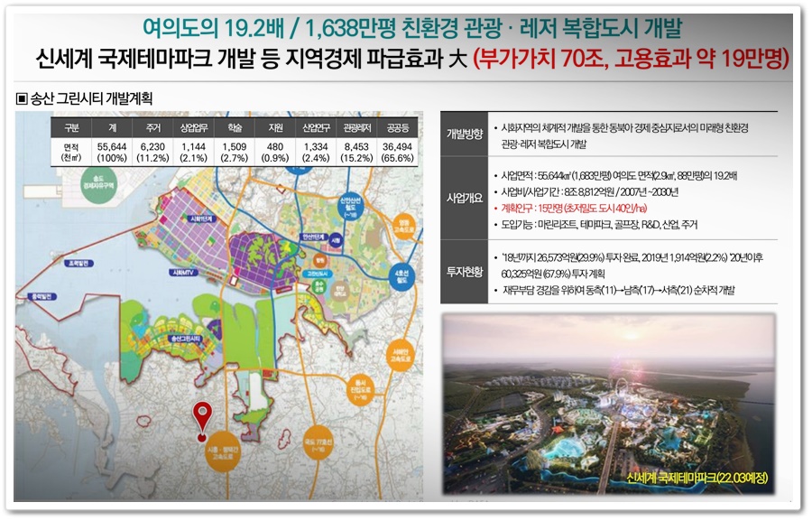812x521 pixels.
Task: Click the 주거 table header cell
Action: (x=152, y=127)
